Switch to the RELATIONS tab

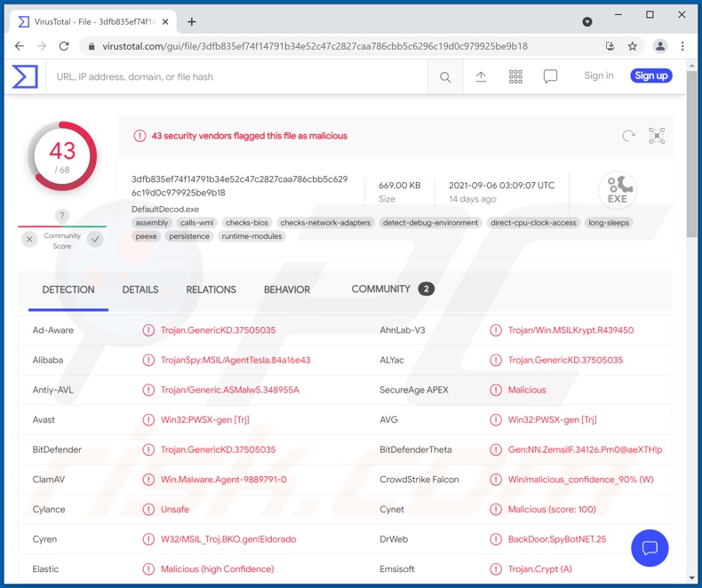click(x=211, y=290)
